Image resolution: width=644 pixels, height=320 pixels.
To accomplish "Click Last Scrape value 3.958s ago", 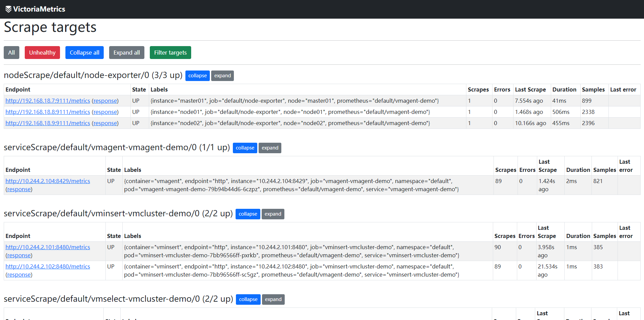I will 546,251.
